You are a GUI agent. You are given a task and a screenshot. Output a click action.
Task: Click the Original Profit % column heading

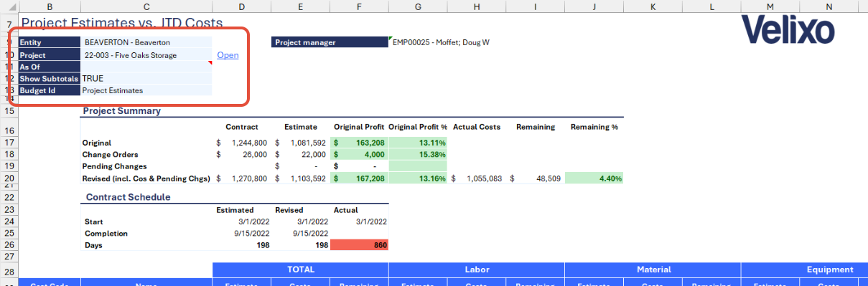point(418,127)
